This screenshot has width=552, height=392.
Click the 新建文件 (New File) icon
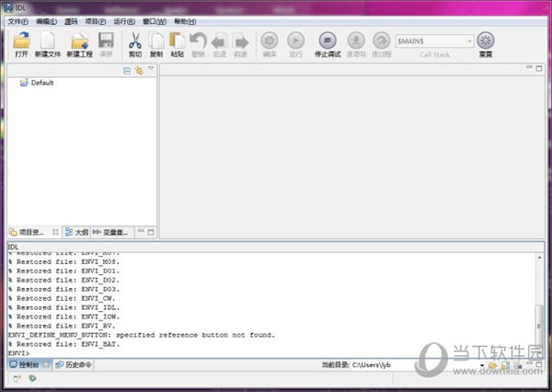48,40
